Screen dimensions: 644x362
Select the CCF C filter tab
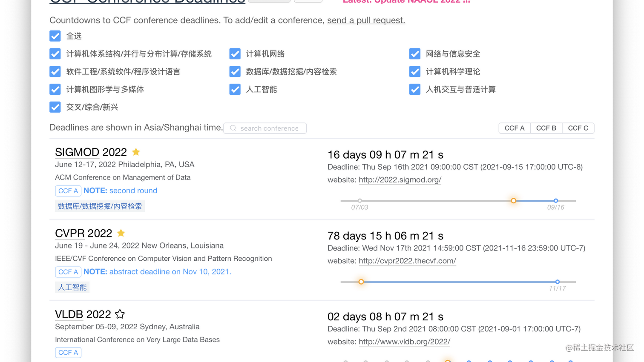[578, 128]
